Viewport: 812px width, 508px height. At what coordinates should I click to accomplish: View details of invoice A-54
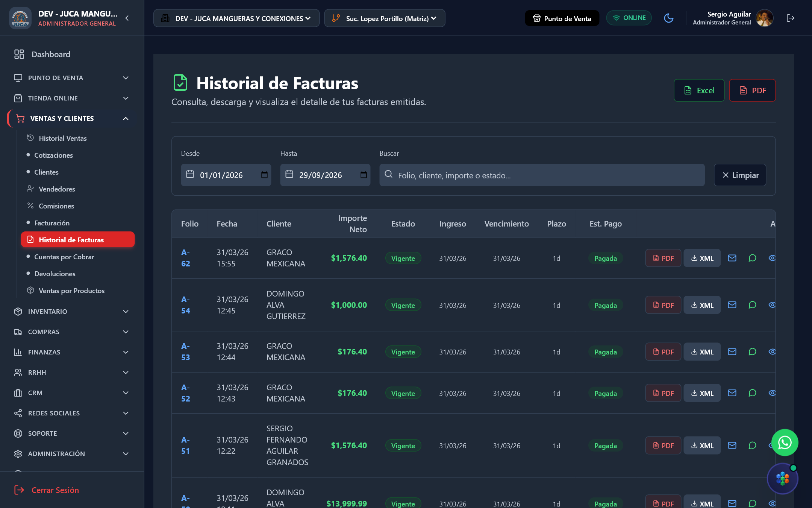pos(772,305)
